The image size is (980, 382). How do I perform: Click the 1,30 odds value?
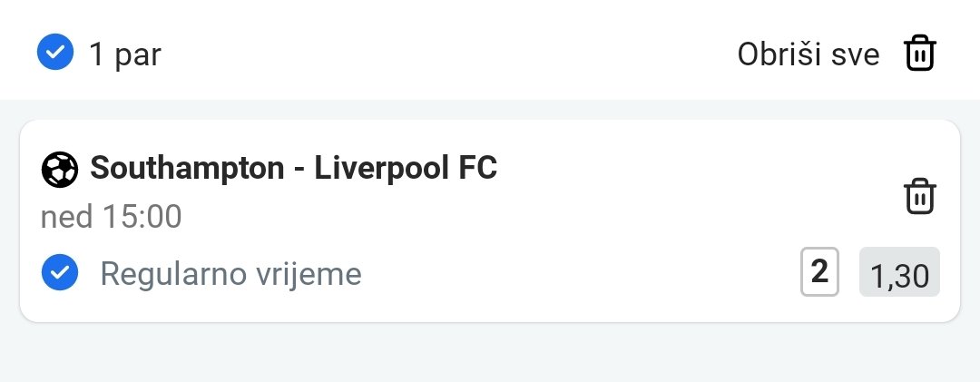point(899,274)
